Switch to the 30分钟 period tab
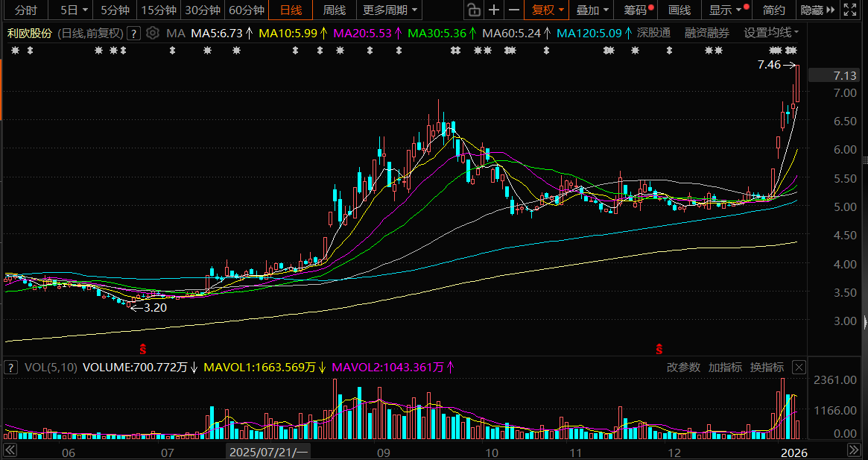The width and height of the screenshot is (868, 460). (202, 10)
